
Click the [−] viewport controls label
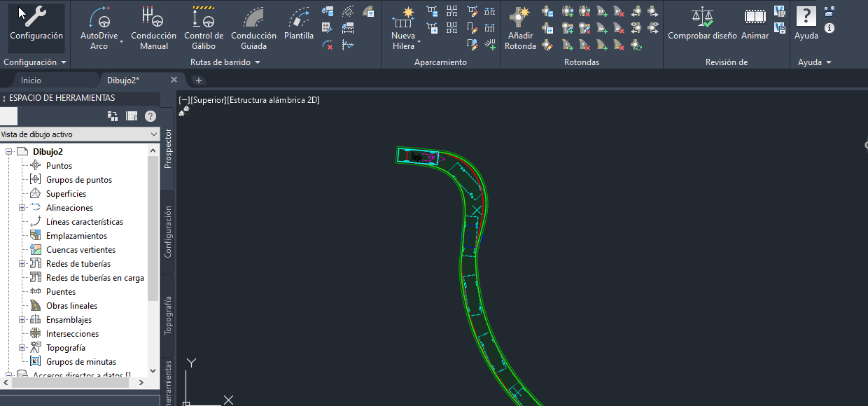pyautogui.click(x=184, y=100)
